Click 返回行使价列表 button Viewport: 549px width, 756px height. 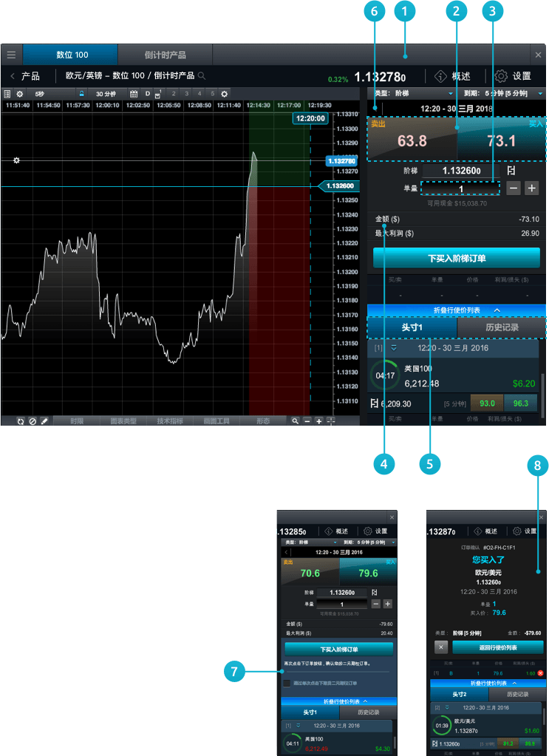497,647
